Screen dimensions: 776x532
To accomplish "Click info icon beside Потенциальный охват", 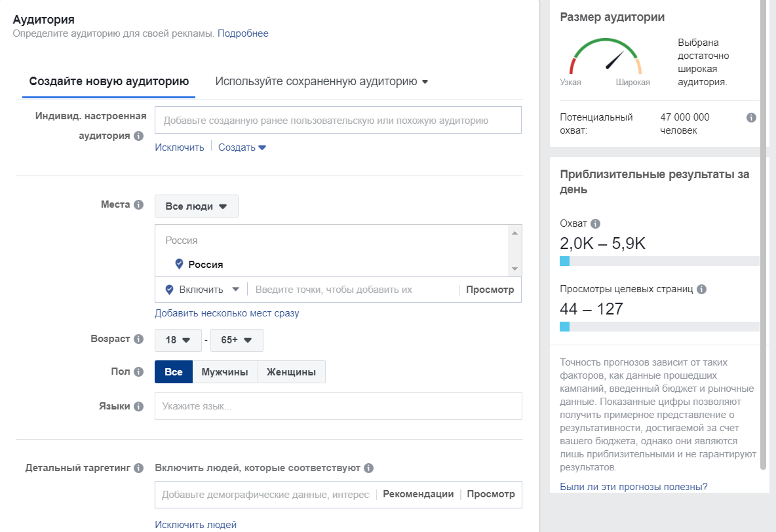I will coord(751,118).
